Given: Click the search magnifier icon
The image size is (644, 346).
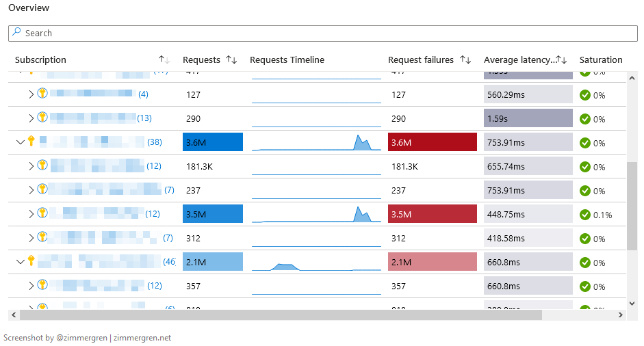Looking at the screenshot, I should [17, 33].
